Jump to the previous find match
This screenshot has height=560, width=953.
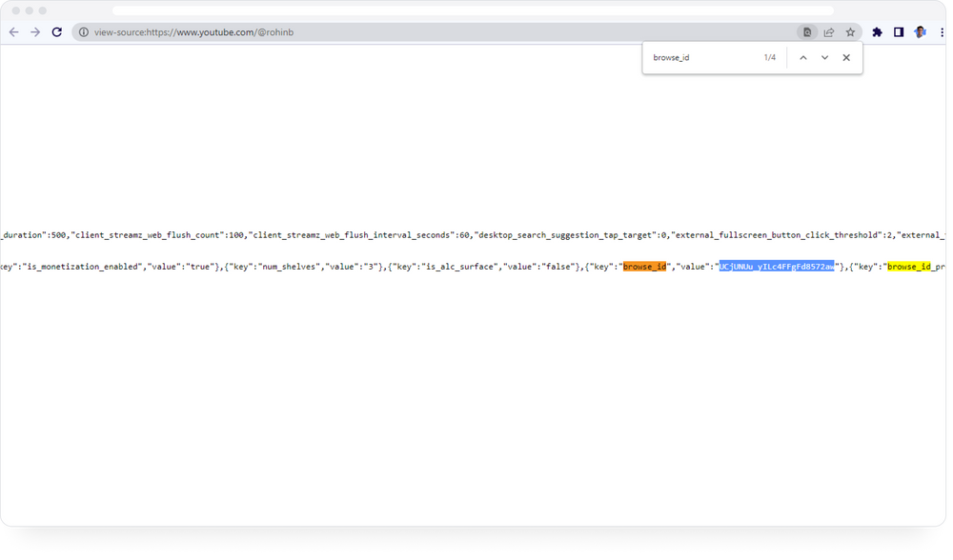(802, 58)
